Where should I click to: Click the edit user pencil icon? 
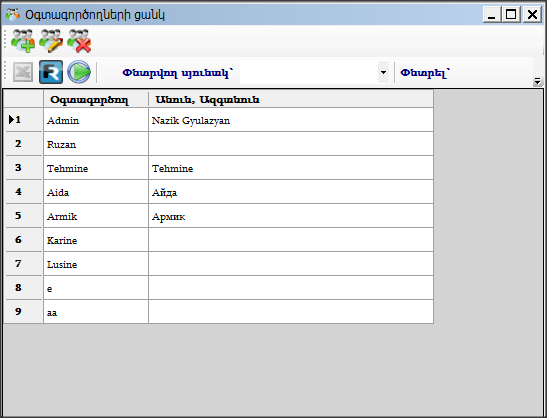coord(51,41)
